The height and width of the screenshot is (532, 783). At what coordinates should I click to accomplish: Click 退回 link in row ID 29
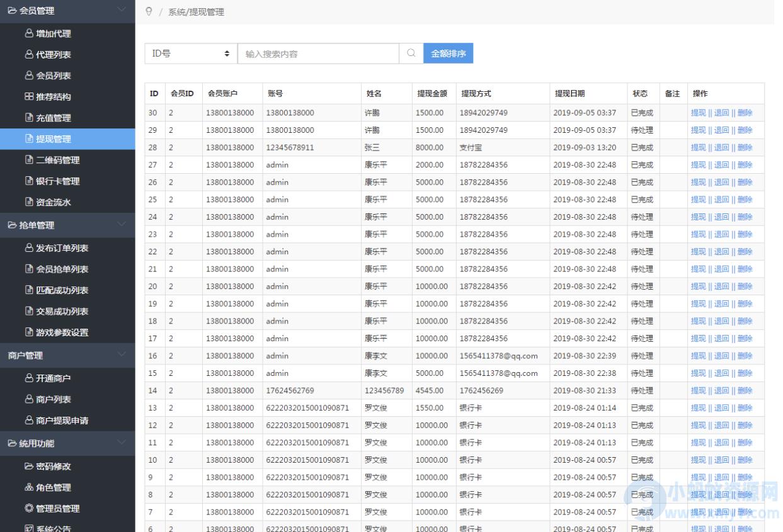pos(721,130)
